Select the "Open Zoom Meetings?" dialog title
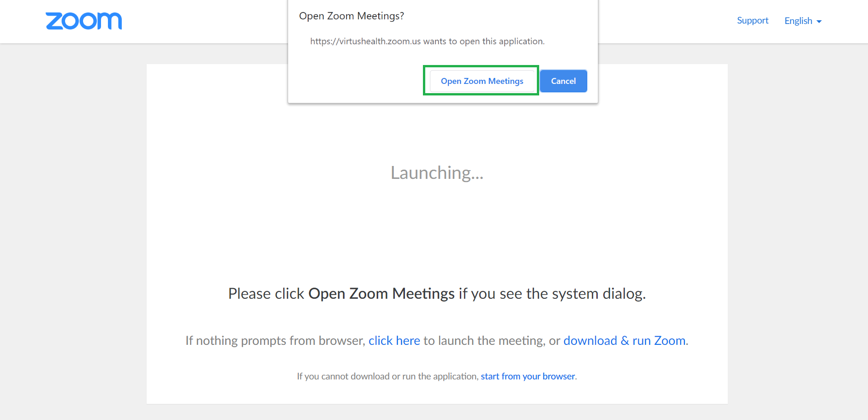868x420 pixels. (x=351, y=16)
